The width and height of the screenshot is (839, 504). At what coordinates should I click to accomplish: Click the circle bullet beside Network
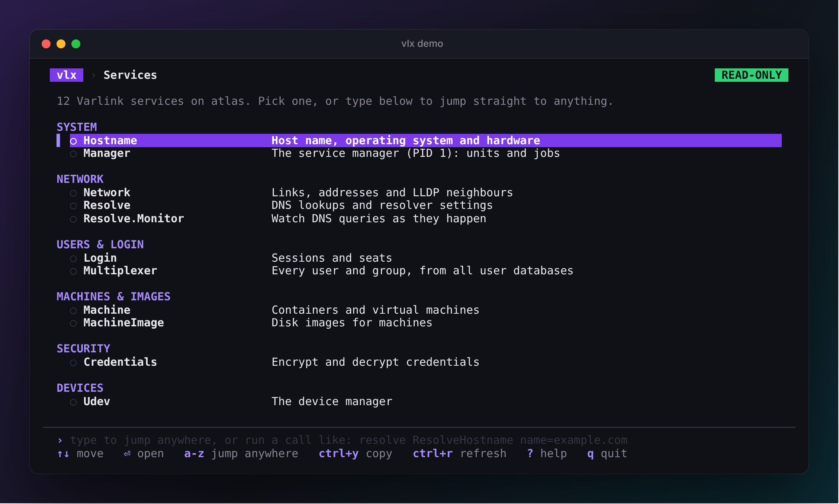tap(74, 193)
